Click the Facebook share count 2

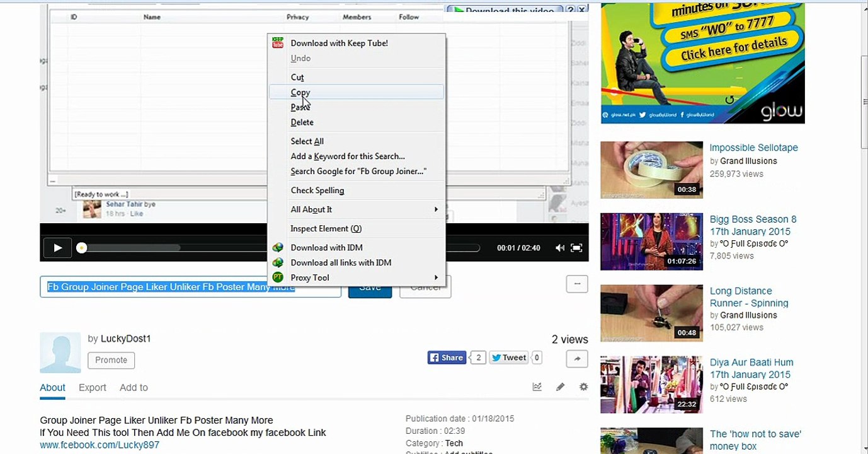tap(479, 358)
